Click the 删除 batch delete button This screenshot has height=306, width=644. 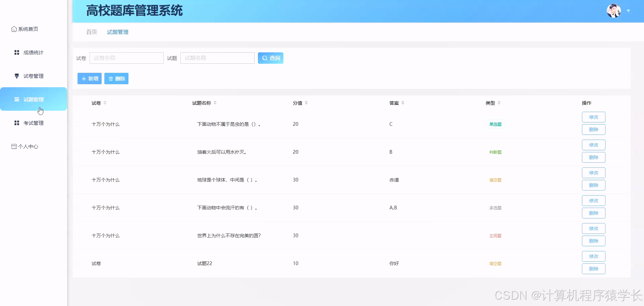116,79
